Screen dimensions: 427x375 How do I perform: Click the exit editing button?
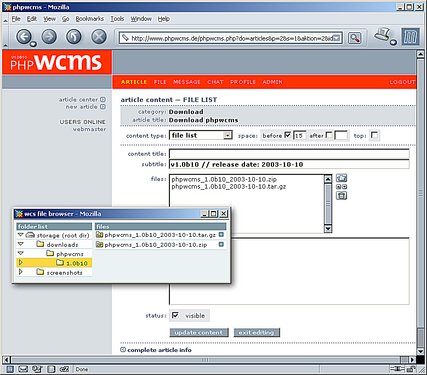[256, 332]
